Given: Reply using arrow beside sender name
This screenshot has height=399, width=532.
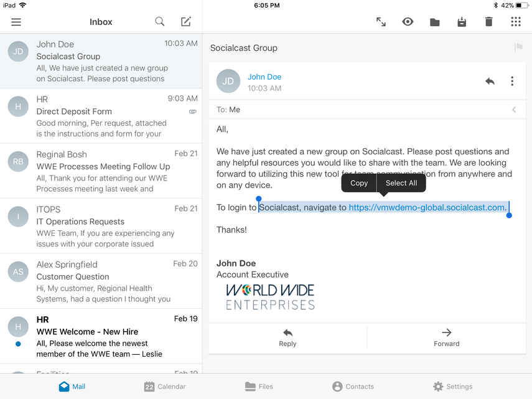Looking at the screenshot, I should pyautogui.click(x=490, y=82).
